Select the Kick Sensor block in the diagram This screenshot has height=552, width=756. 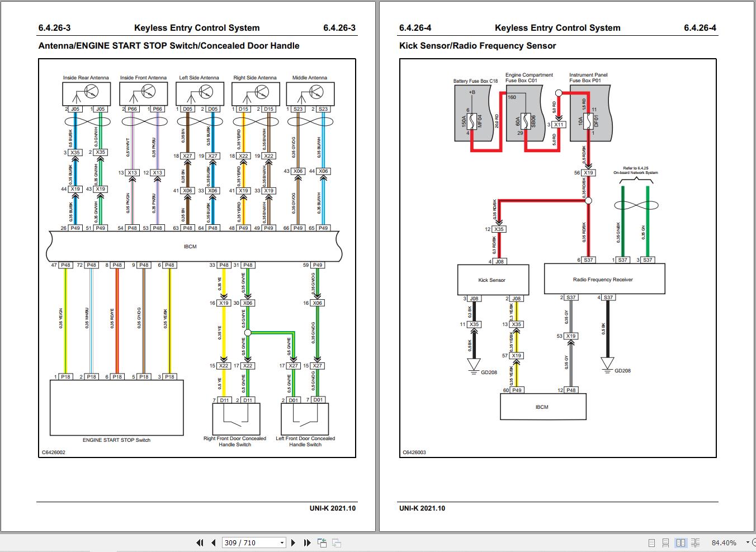493,280
